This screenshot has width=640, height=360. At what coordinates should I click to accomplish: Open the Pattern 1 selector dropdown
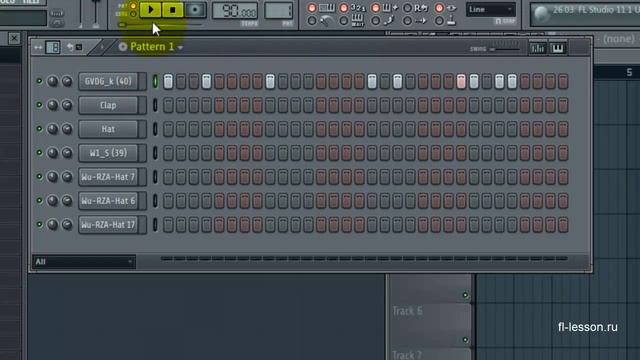point(156,47)
